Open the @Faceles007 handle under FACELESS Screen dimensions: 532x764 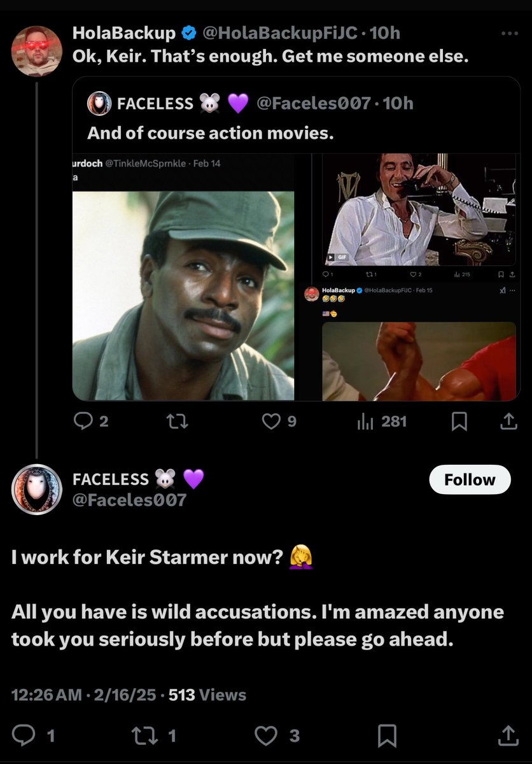point(129,500)
